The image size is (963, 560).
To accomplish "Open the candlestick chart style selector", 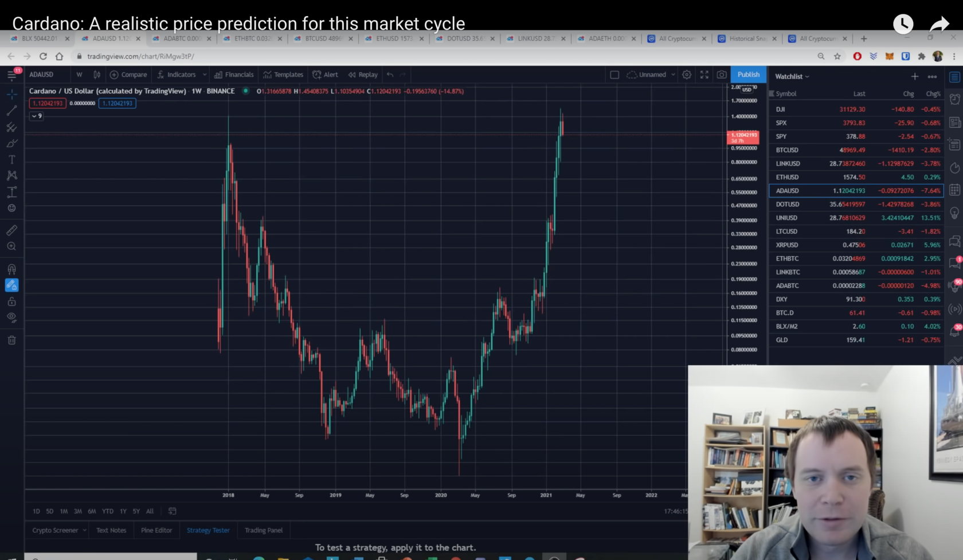I will pos(97,75).
